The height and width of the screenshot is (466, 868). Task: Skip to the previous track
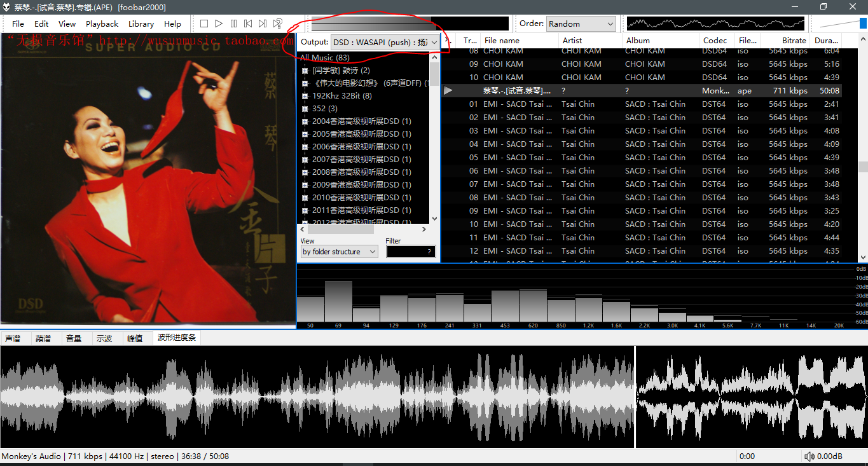(x=248, y=24)
